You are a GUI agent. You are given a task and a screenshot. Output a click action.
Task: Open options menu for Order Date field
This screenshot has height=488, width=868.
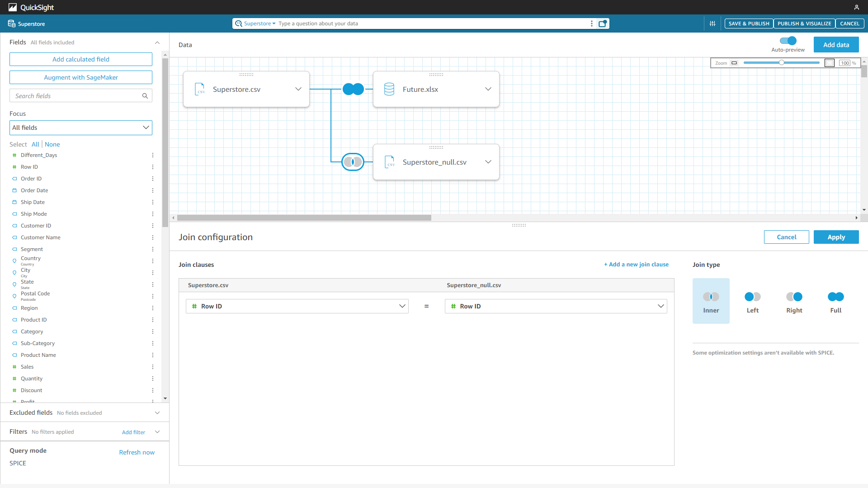153,190
